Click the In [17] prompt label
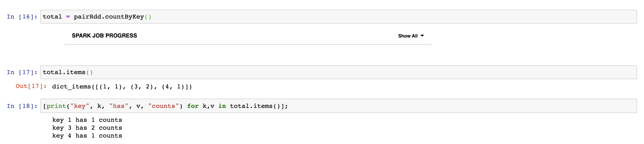The width and height of the screenshot is (644, 144). pyautogui.click(x=22, y=72)
